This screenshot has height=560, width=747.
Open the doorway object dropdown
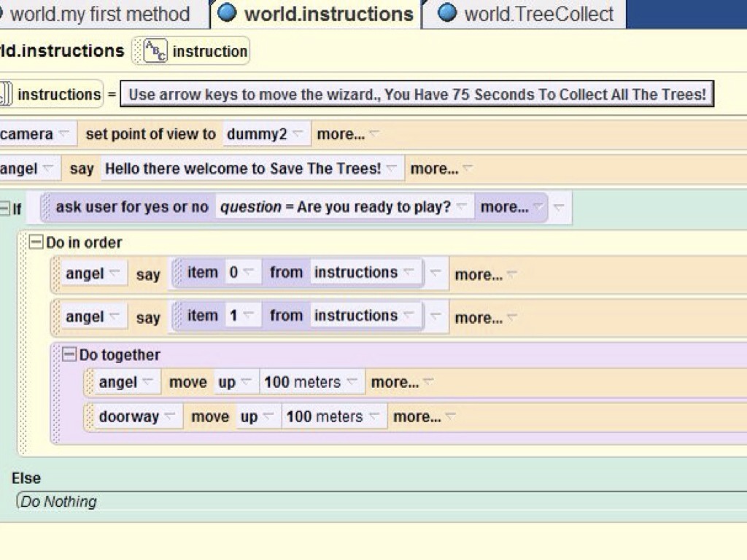pos(169,417)
